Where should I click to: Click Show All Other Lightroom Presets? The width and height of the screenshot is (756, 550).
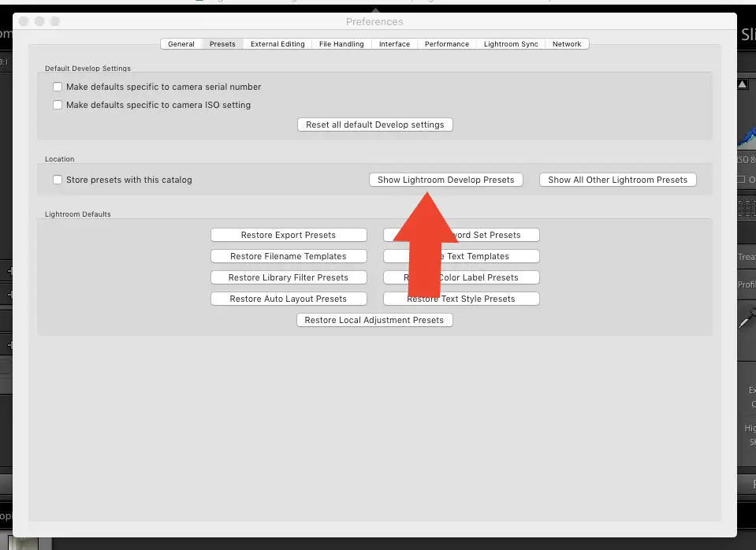[x=617, y=180]
